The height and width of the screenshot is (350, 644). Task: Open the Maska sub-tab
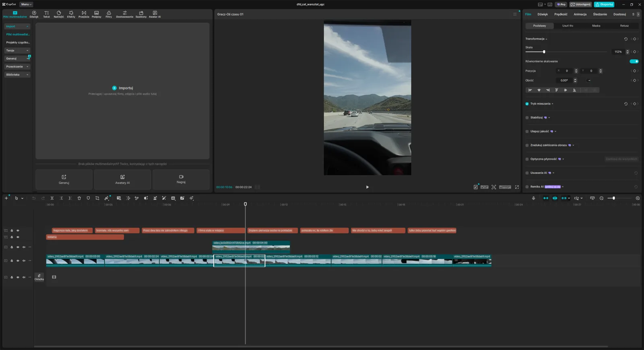pyautogui.click(x=596, y=26)
